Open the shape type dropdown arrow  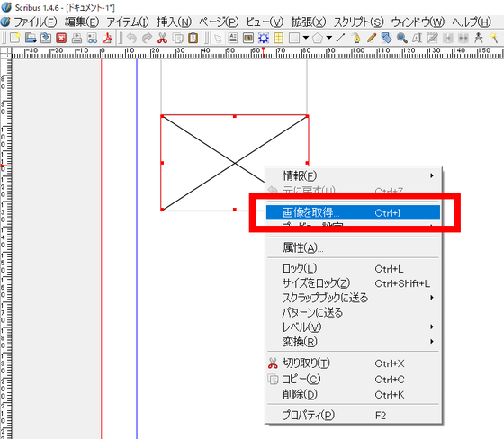306,38
